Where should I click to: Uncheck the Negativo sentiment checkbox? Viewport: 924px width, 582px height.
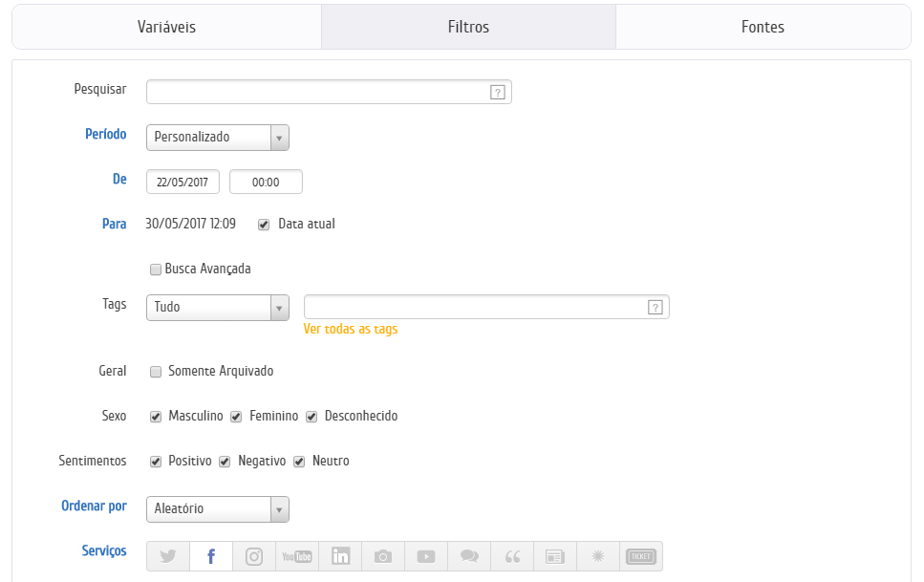pos(225,462)
